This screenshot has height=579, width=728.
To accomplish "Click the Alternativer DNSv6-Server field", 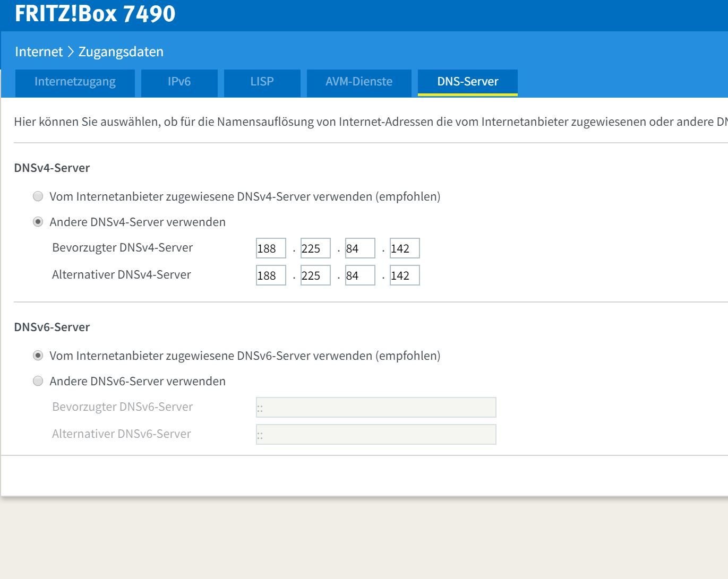I will pyautogui.click(x=376, y=435).
